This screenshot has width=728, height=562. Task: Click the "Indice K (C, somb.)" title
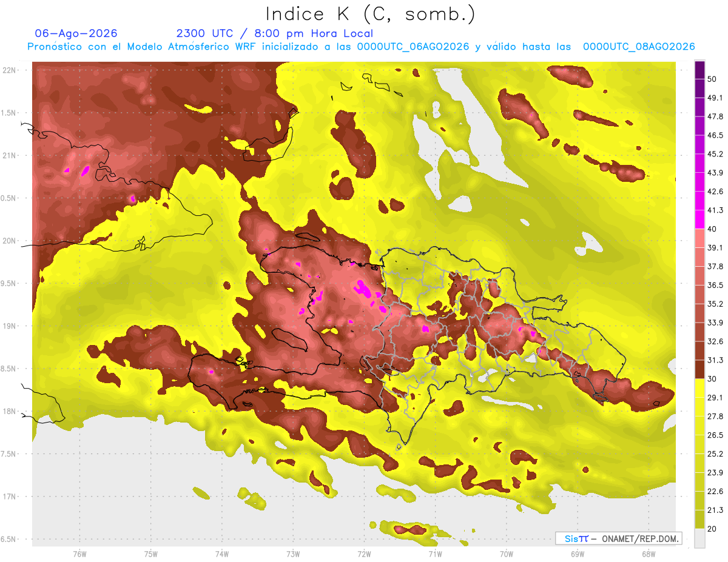pos(371,14)
